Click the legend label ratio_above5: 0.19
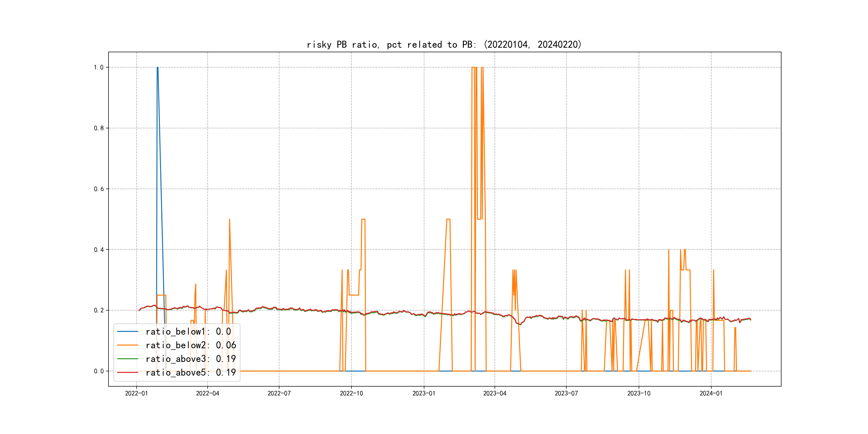The height and width of the screenshot is (434, 868). tap(191, 372)
